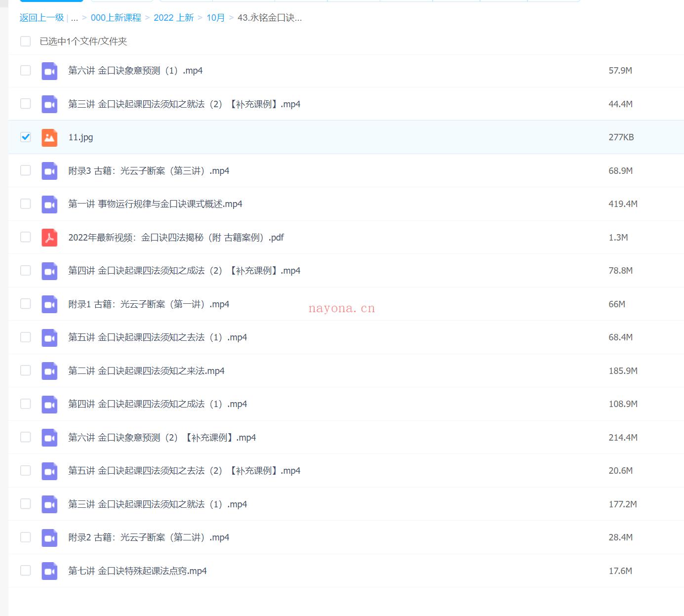
Task: Check the box for 附录3 光云子断案（第三讲）.mp4
Action: (x=26, y=170)
